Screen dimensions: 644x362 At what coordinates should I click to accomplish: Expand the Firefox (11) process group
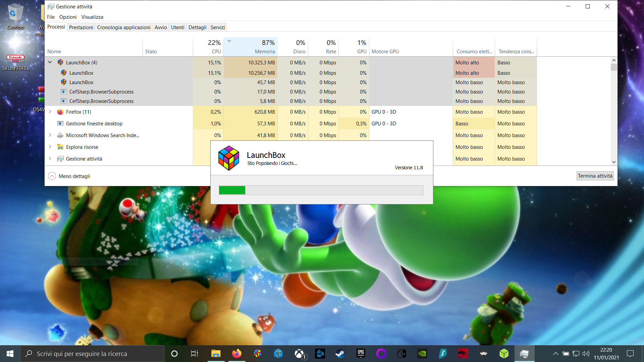click(50, 112)
